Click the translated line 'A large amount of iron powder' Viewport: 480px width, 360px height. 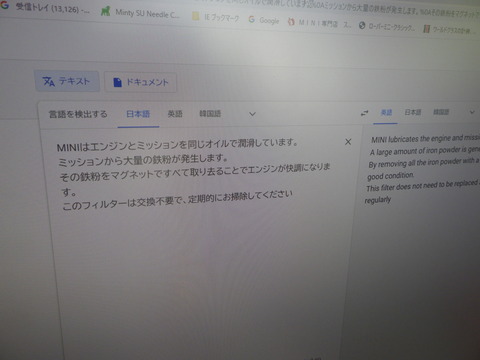point(424,151)
